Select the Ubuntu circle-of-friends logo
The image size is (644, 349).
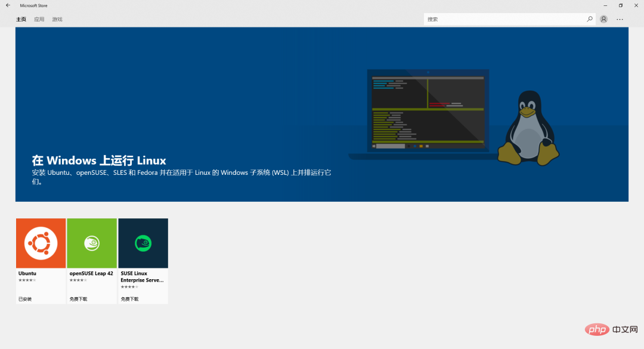[41, 243]
